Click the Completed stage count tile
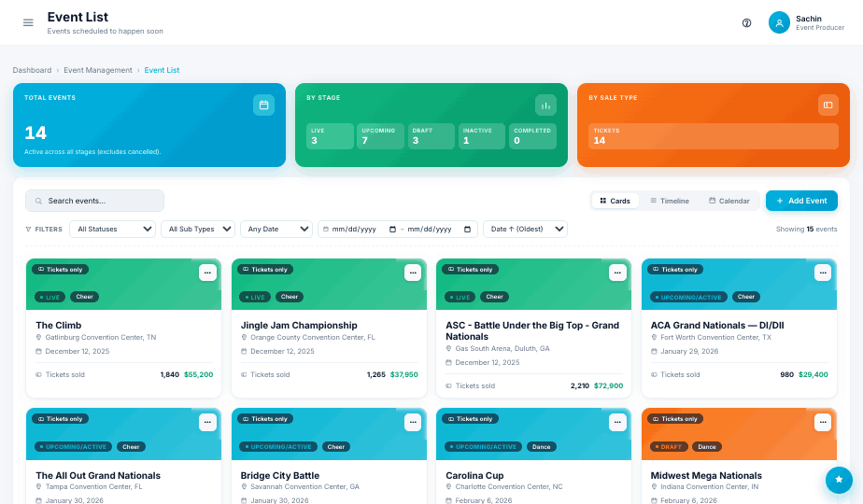This screenshot has width=863, height=504. point(532,136)
